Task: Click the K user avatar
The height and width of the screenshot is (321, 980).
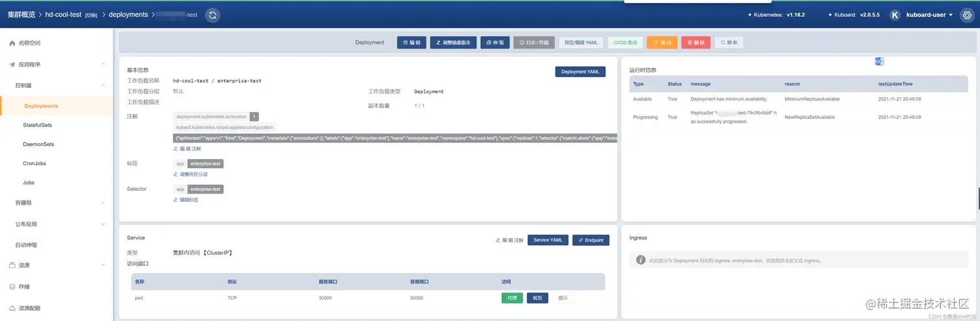Action: pos(894,15)
